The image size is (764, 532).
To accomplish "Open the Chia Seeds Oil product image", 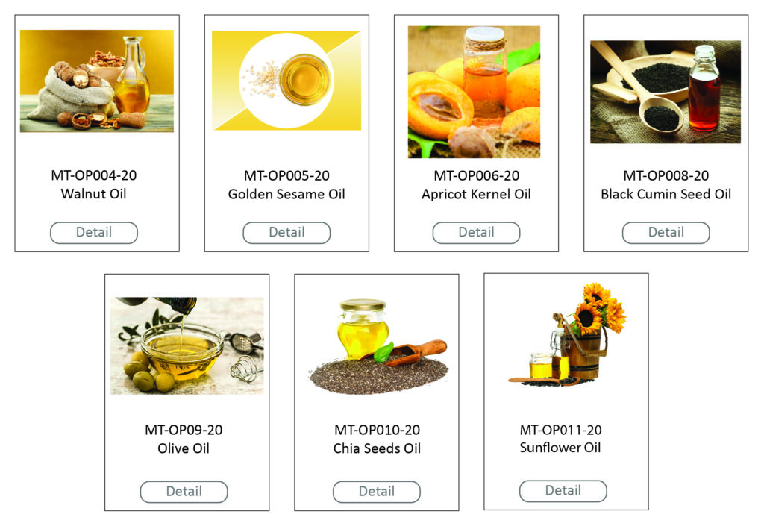I will pos(378,346).
